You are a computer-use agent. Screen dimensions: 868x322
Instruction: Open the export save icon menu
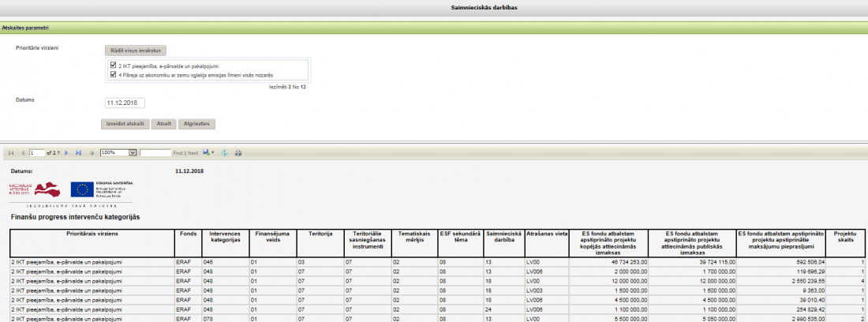208,152
